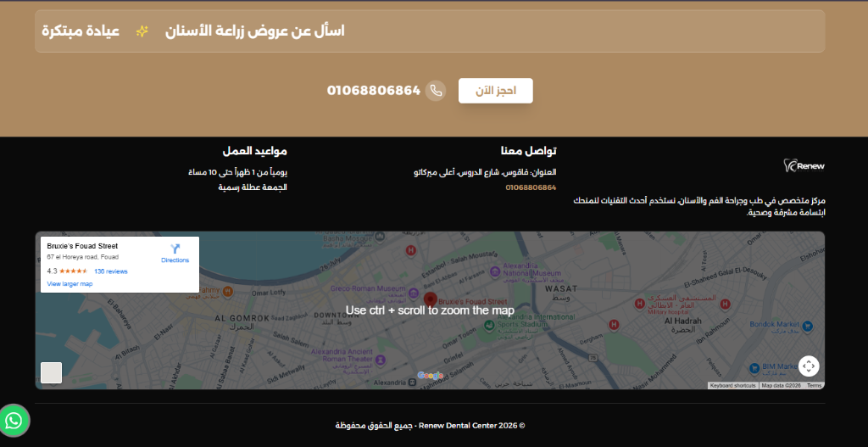Image resolution: width=868 pixels, height=447 pixels.
Task: Click the AL GOMROK district label on map
Action: click(242, 318)
